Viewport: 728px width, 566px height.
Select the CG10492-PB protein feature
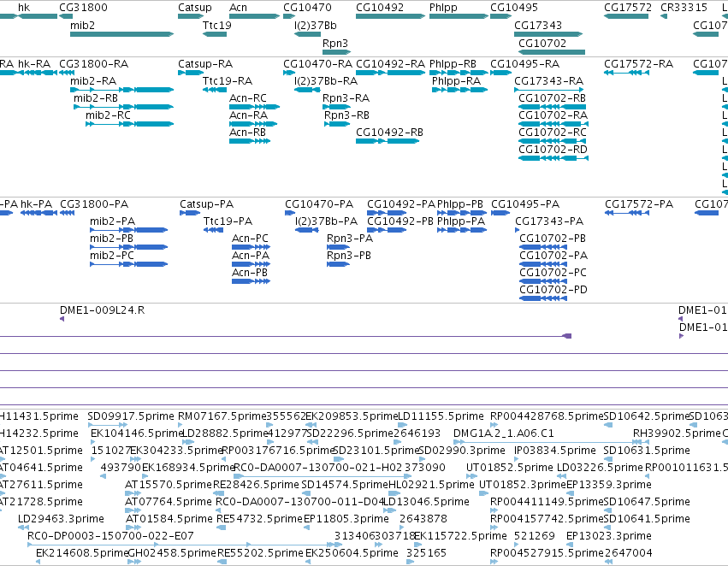pos(387,230)
